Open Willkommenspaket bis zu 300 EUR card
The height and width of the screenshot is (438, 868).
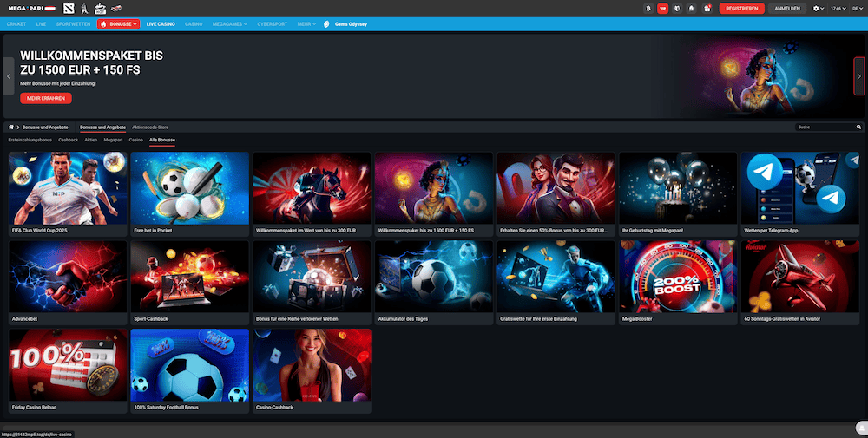(x=312, y=194)
